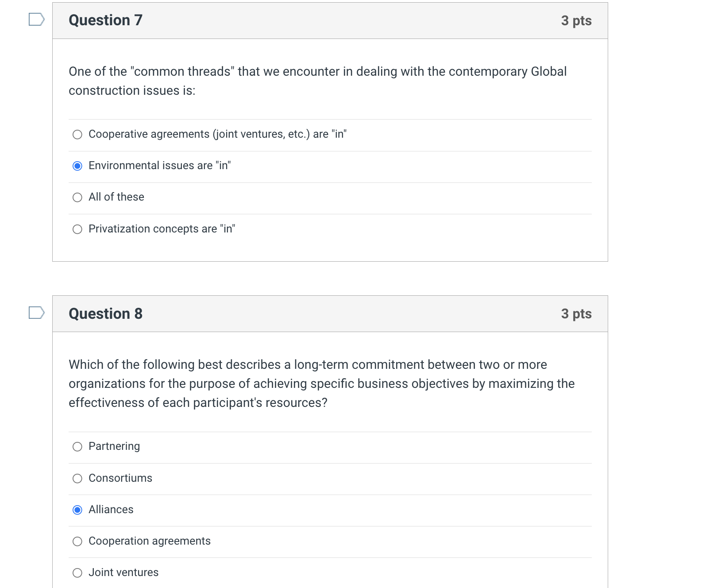Choose Environmental issues are "in" option
This screenshot has width=702, height=588.
point(77,166)
